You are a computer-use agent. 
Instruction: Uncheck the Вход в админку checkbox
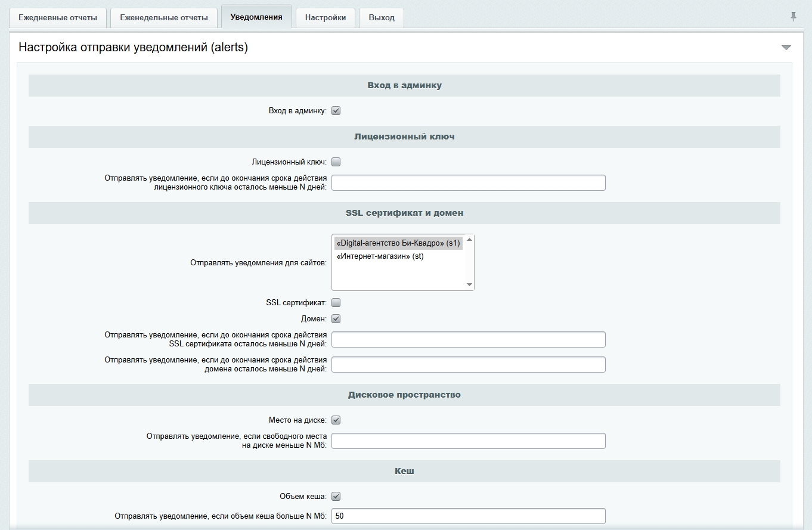(x=336, y=111)
